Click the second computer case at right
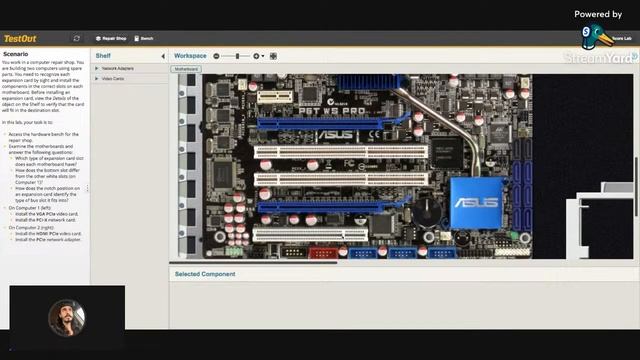The image size is (640, 360). tap(599, 221)
